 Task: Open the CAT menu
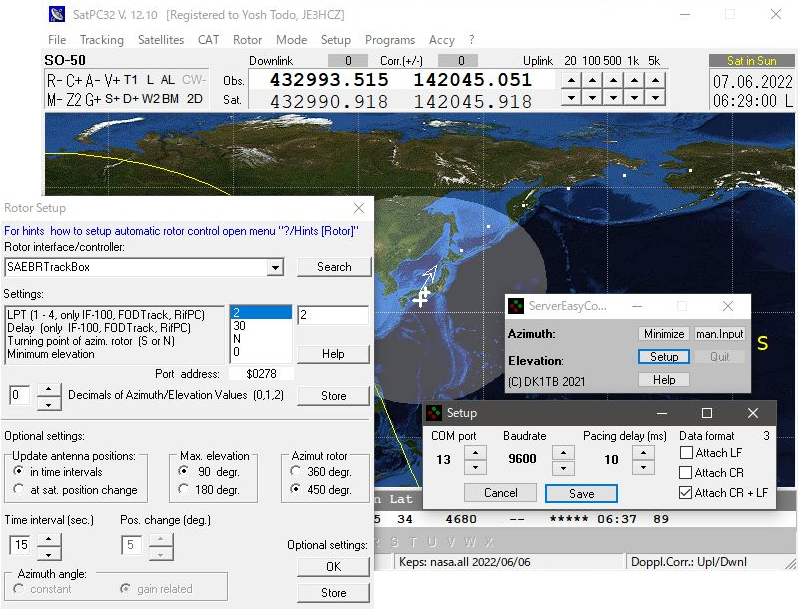pos(209,40)
